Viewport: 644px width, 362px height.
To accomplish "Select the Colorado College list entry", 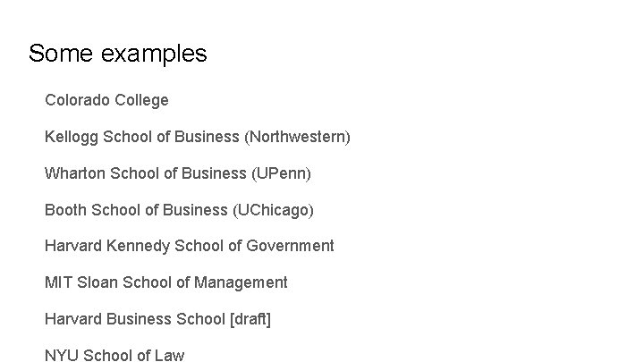I will 106,100.
